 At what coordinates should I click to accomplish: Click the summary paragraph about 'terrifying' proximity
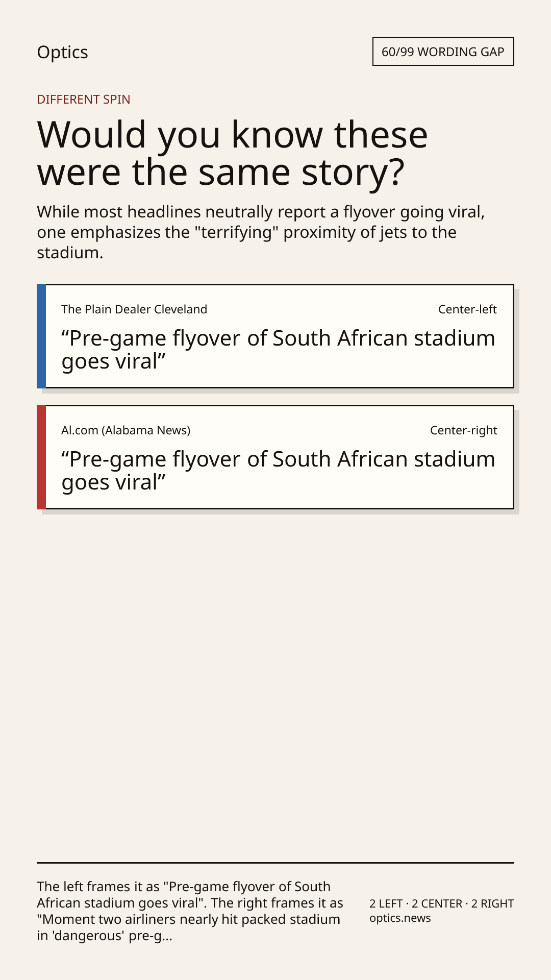coord(261,232)
